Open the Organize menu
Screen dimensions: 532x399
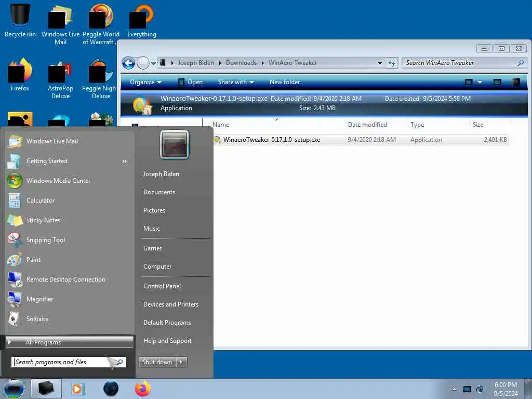coord(145,82)
